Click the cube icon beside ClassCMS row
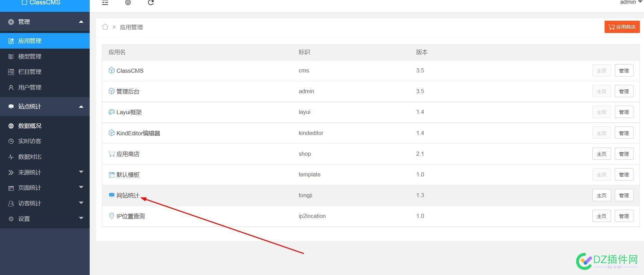Image resolution: width=644 pixels, height=275 pixels. coord(111,70)
